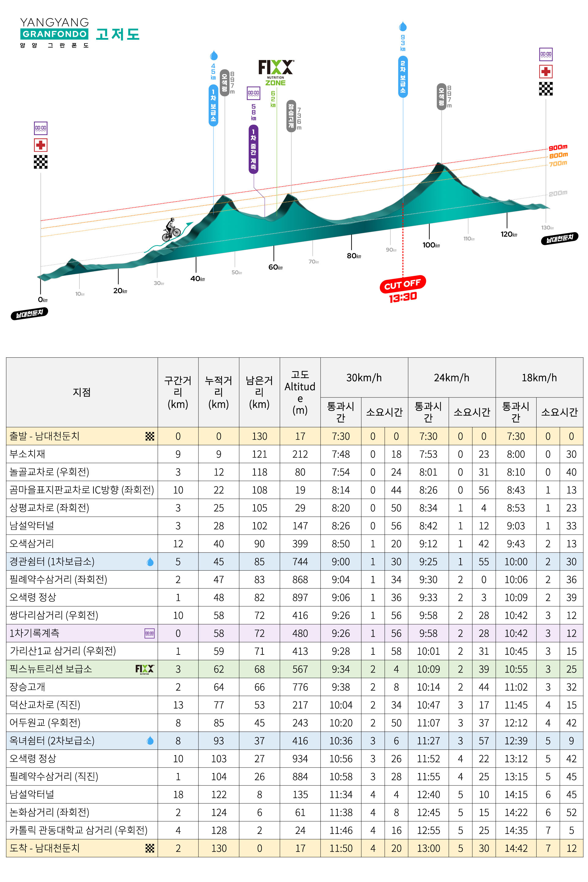Click the cyclist icon on the climb

(171, 229)
